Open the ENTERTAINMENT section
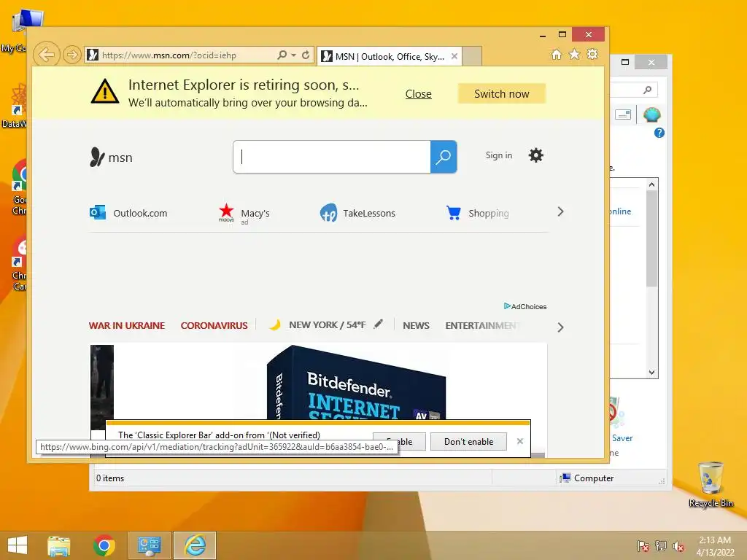Viewport: 747px width, 560px height. (x=481, y=326)
